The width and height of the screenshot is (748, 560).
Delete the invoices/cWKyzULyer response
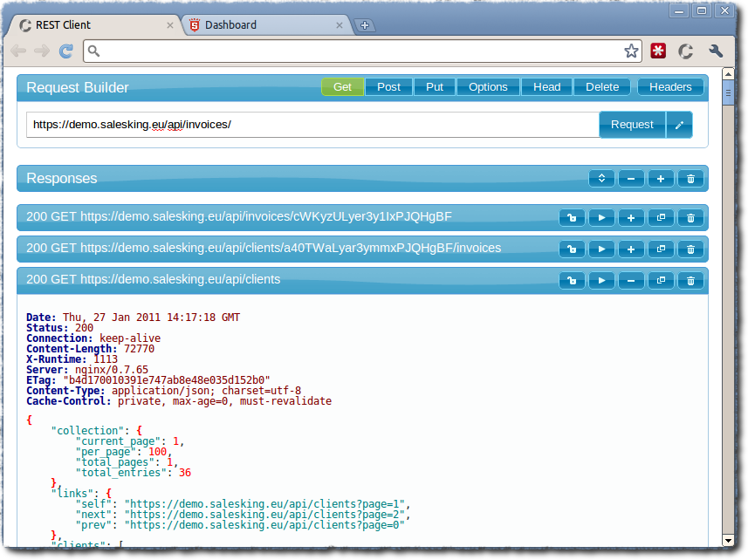(x=690, y=218)
